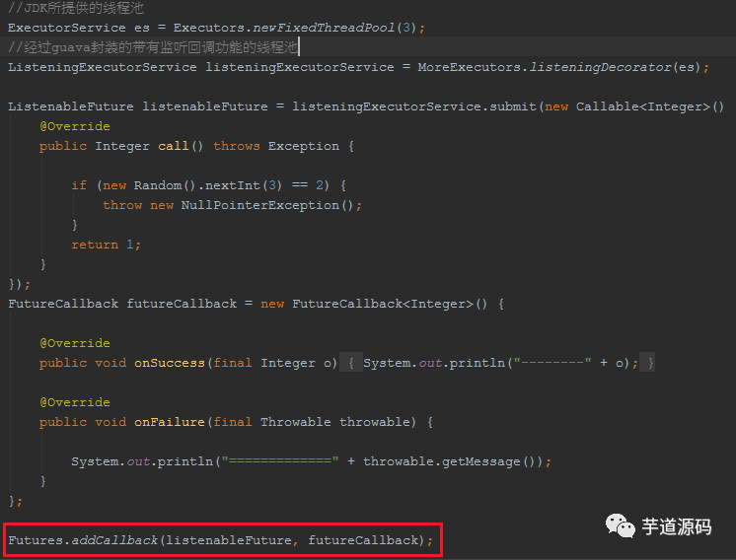Click the newFixedThreadPool method call

324,28
